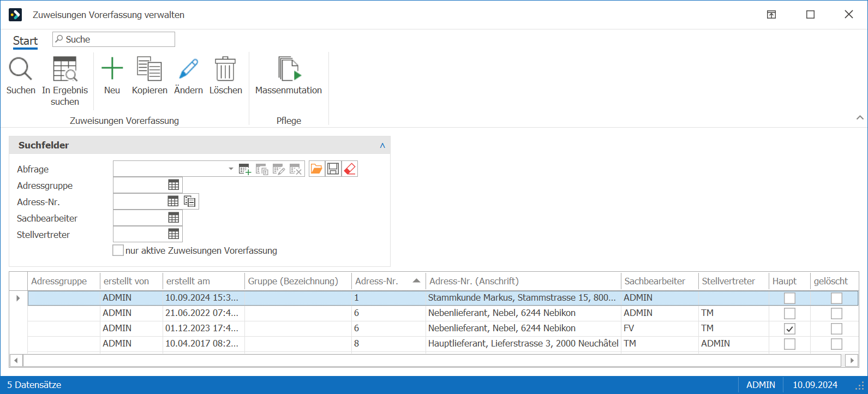Click the floppy disk save icon
868x394 pixels.
click(333, 169)
